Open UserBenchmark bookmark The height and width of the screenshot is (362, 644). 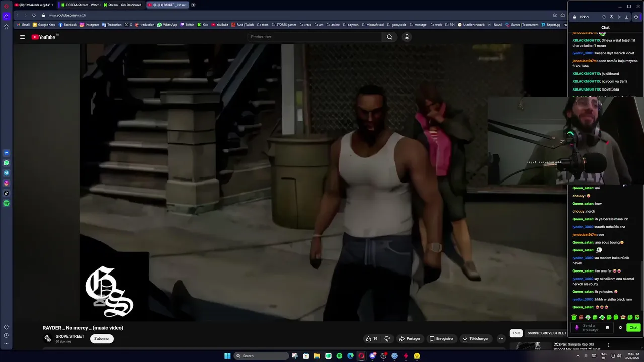tap(471, 25)
